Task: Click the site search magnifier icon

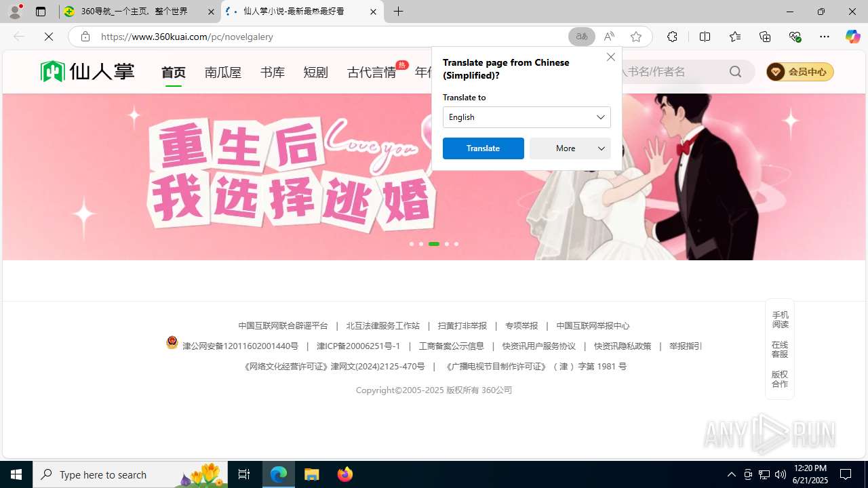Action: [x=735, y=71]
